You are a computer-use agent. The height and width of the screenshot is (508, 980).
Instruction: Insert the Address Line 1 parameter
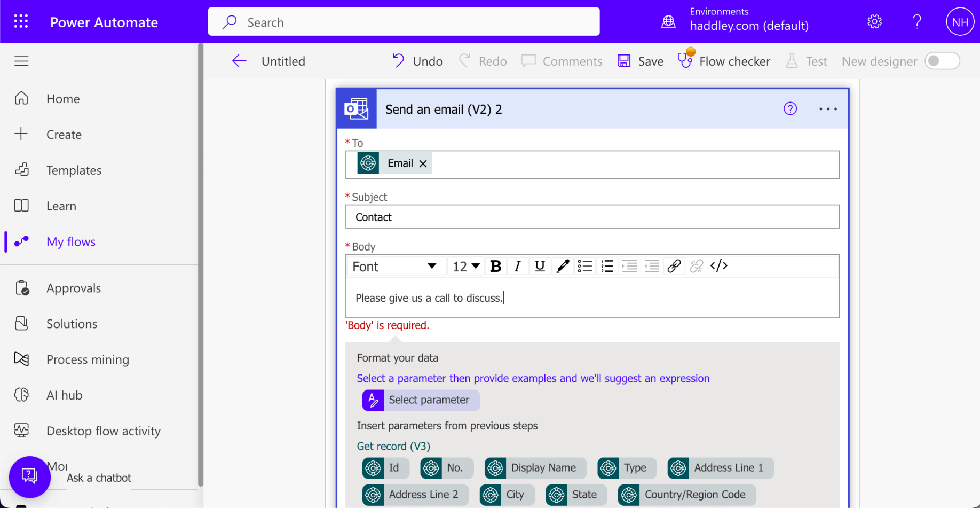coord(721,468)
